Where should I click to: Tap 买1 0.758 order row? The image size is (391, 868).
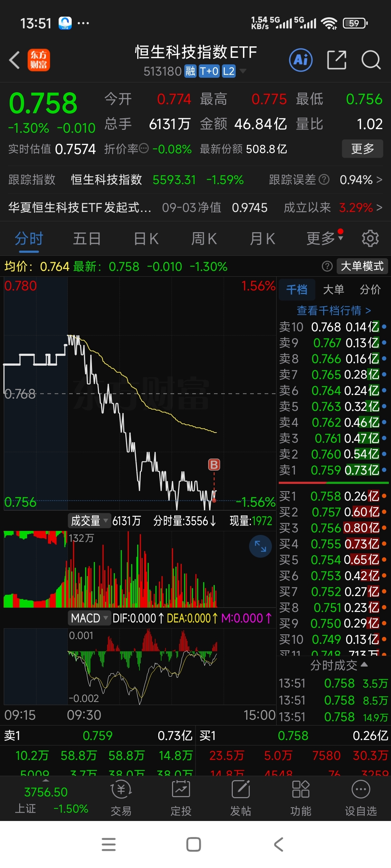(333, 496)
